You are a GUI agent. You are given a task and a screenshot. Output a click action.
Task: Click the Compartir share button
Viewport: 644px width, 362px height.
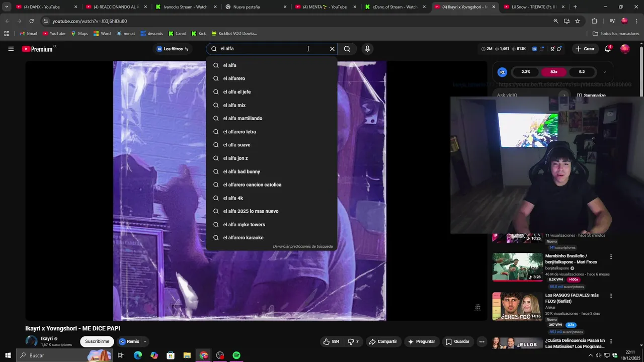(383, 341)
